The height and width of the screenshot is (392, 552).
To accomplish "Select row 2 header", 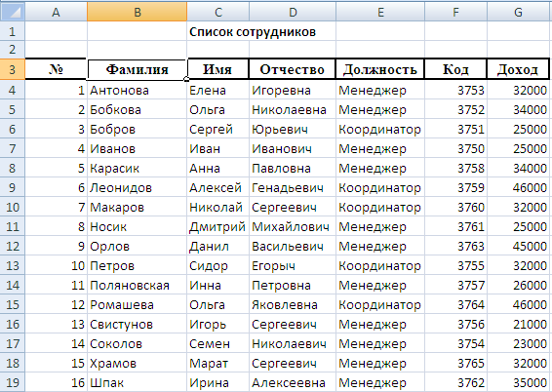I will 13,50.
